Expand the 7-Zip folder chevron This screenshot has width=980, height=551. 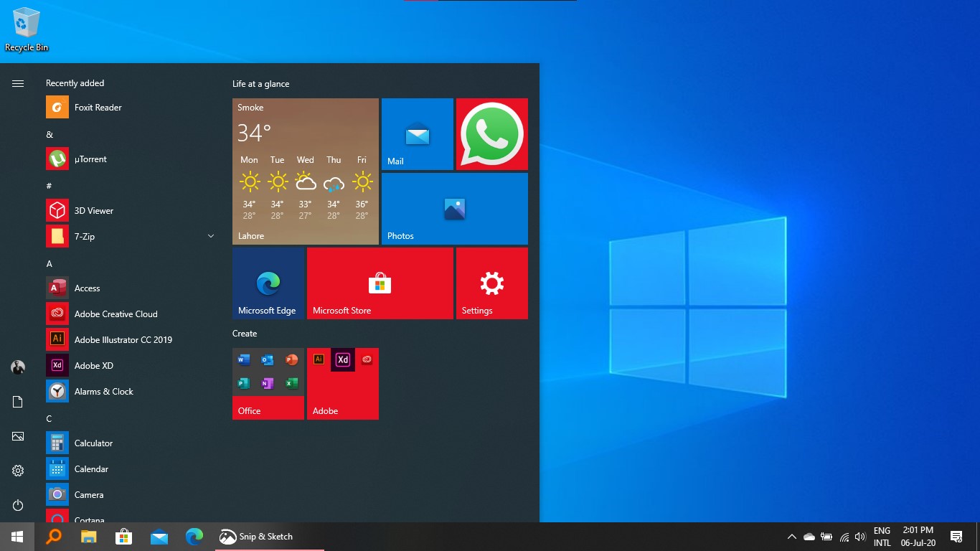211,236
